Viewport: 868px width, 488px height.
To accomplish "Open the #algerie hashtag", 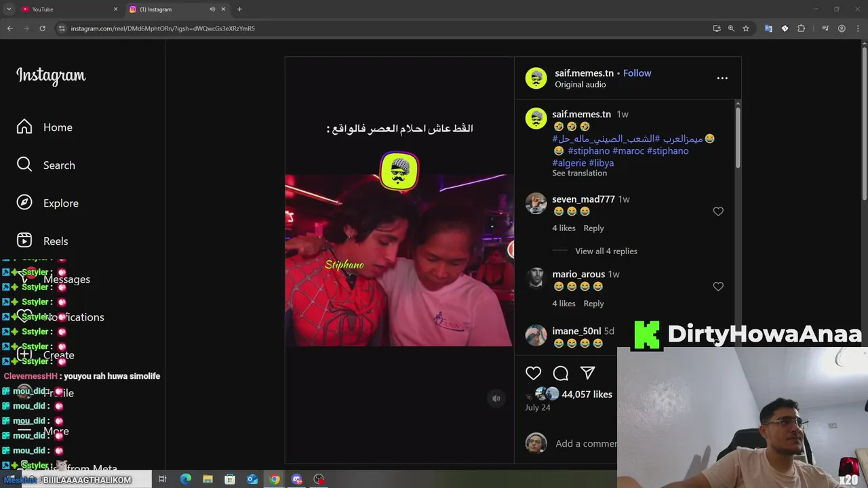I will (x=569, y=163).
